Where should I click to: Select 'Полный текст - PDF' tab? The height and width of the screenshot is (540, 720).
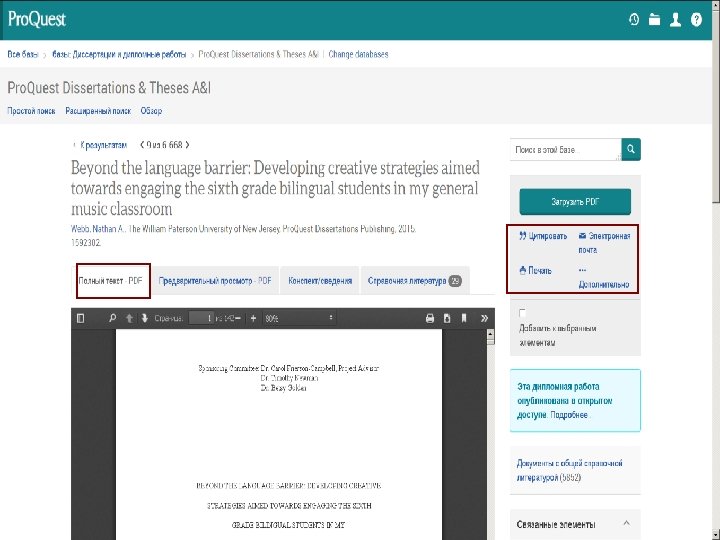[111, 281]
